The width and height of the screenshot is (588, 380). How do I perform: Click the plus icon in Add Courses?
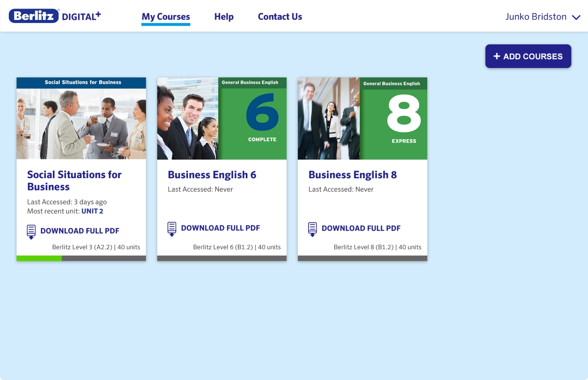(497, 56)
